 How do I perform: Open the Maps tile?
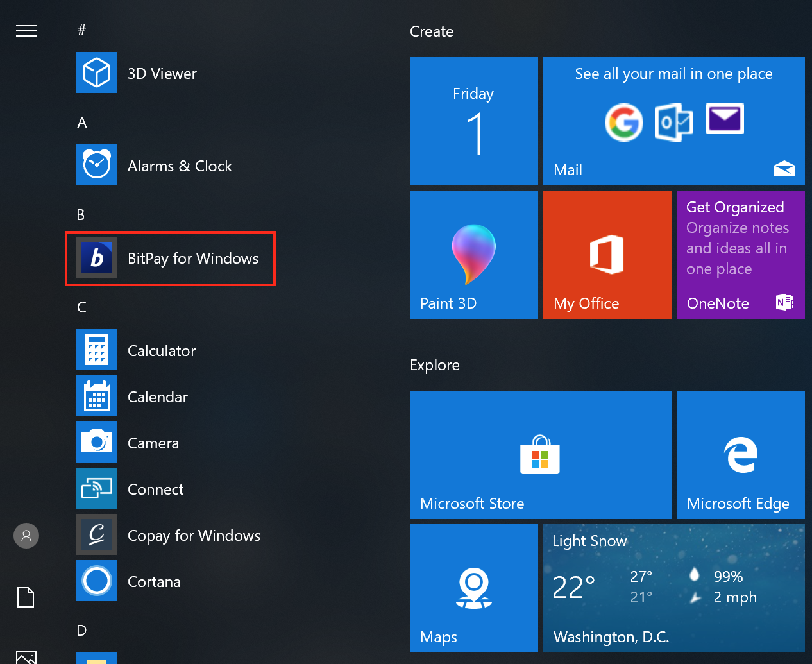(474, 588)
